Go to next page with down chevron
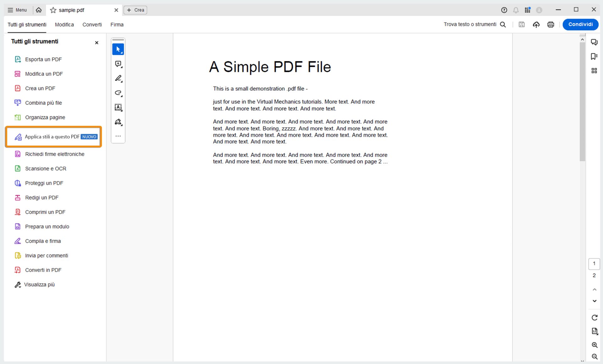Viewport: 603px width, 364px height. (x=594, y=301)
